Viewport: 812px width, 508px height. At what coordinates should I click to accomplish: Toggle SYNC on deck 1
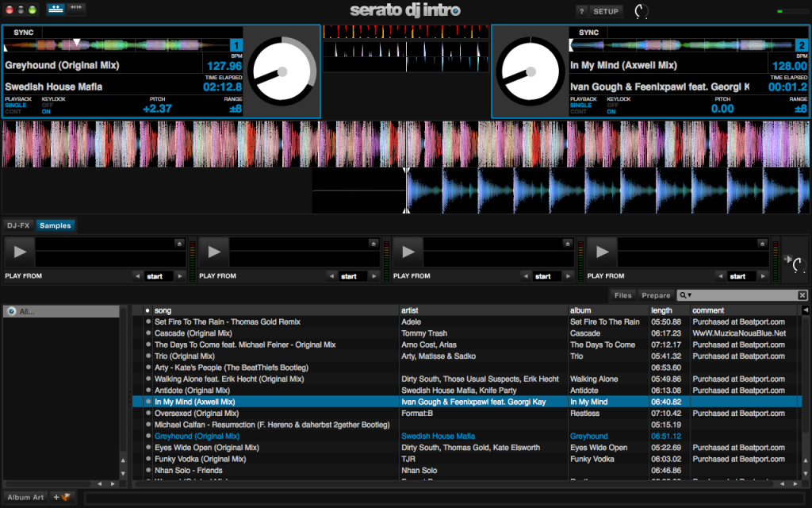23,33
